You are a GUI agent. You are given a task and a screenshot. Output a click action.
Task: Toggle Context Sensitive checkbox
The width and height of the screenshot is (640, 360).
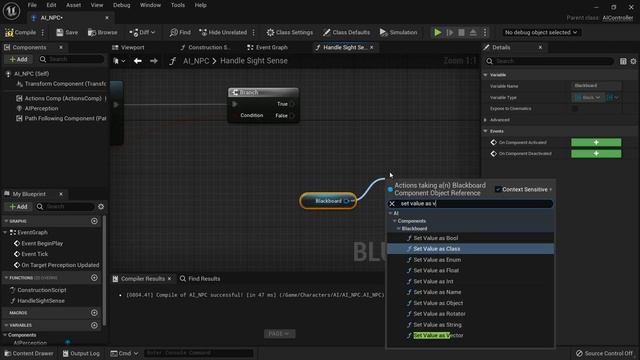click(498, 189)
